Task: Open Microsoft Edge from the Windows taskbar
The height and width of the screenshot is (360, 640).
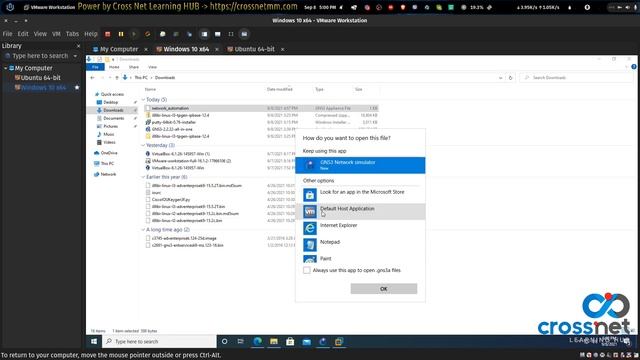Action: (258, 342)
